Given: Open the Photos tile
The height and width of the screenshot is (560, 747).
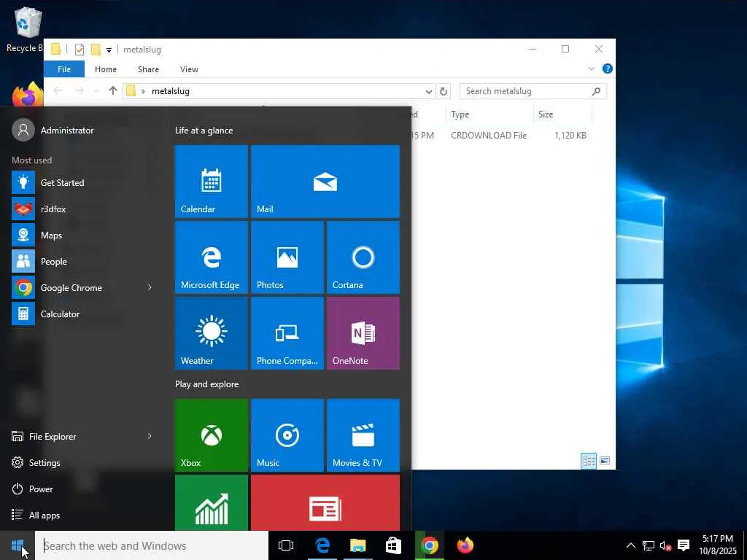Looking at the screenshot, I should coord(287,257).
